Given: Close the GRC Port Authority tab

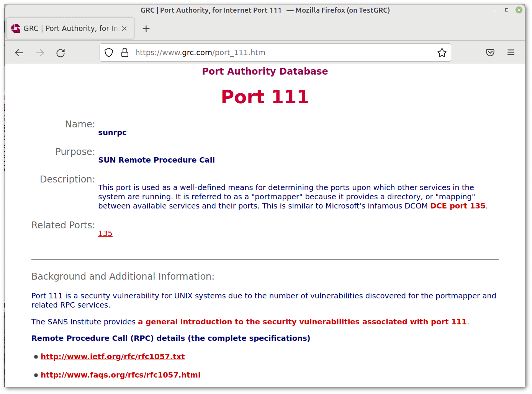Looking at the screenshot, I should (124, 28).
